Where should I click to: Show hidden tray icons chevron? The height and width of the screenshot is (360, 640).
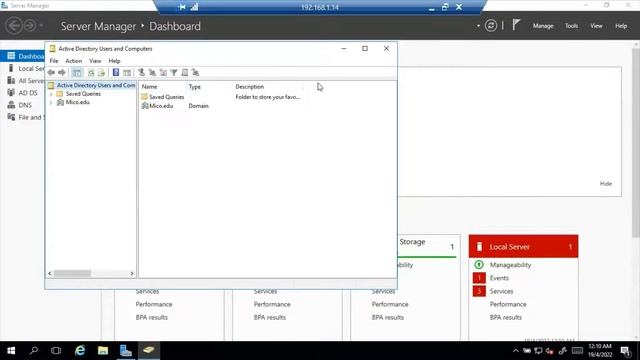click(516, 351)
